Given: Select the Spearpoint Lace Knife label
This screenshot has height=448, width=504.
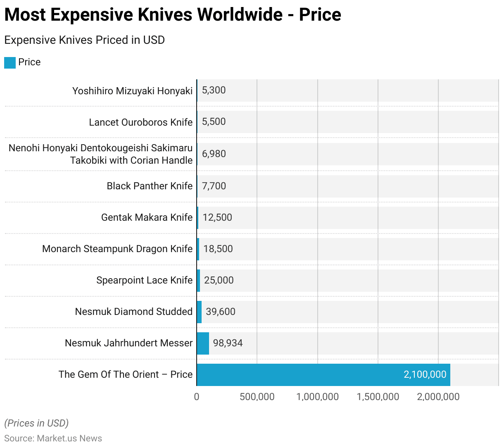Looking at the screenshot, I should tap(144, 280).
